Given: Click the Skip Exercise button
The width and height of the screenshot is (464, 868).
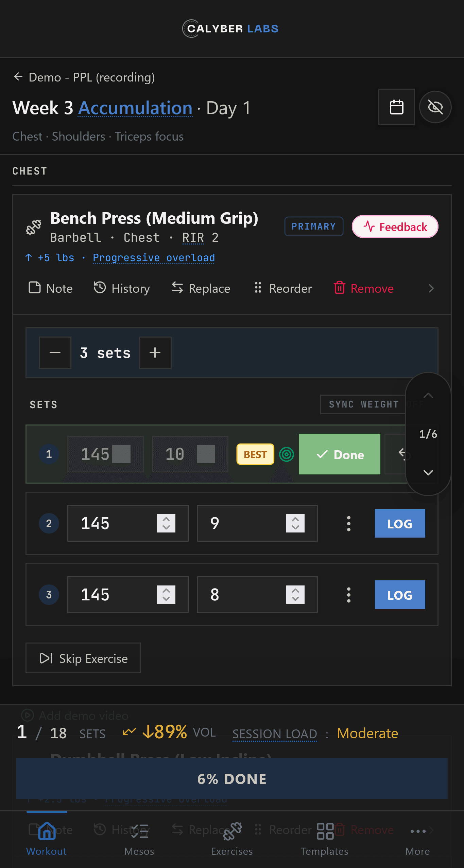Looking at the screenshot, I should [x=83, y=658].
